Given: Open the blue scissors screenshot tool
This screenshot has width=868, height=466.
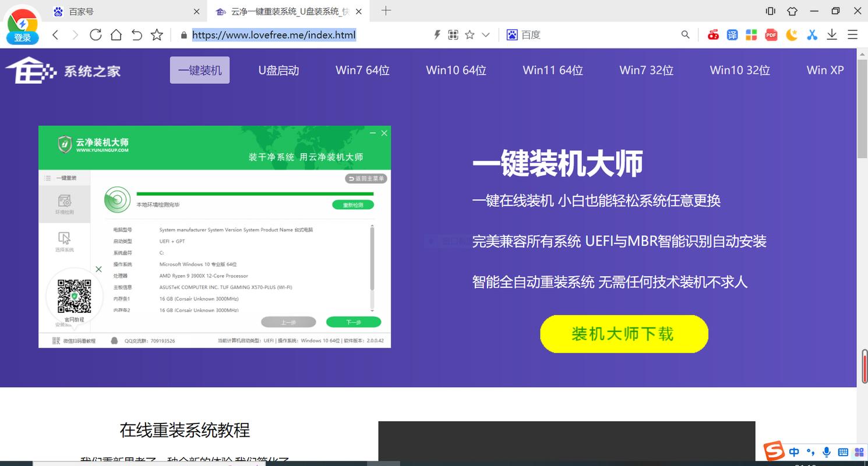Looking at the screenshot, I should 812,35.
